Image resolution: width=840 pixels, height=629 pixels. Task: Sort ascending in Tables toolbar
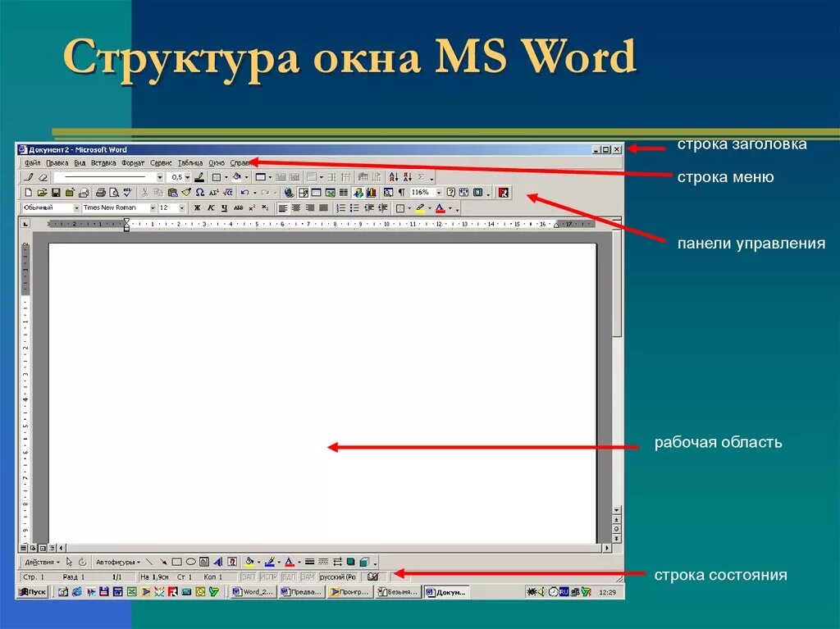394,177
